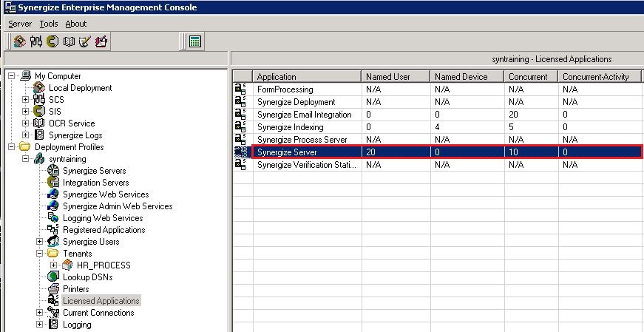This screenshot has width=644, height=332.
Task: Click the Synergize Logs tree icon
Action: (39, 135)
